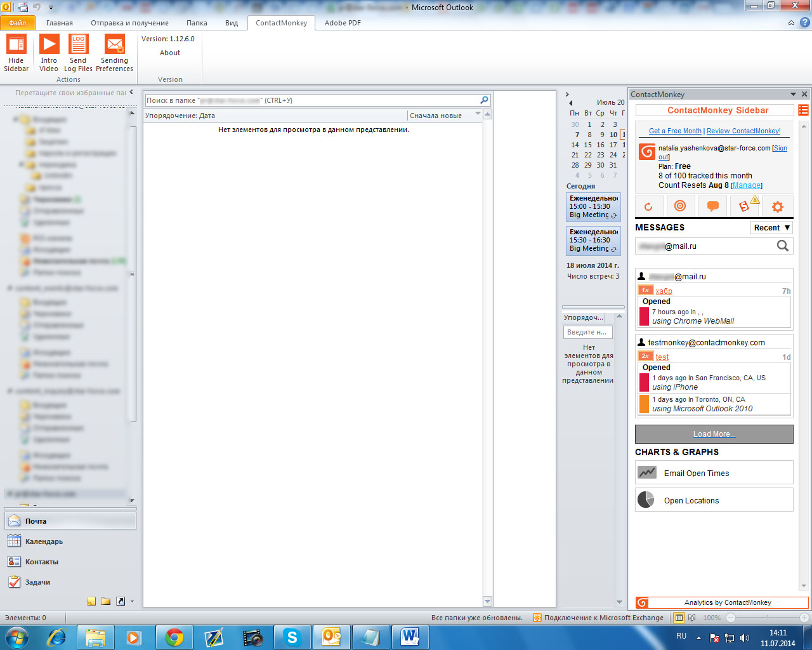812x650 pixels.
Task: Open Internet Explorer from the taskbar
Action: tap(57, 637)
